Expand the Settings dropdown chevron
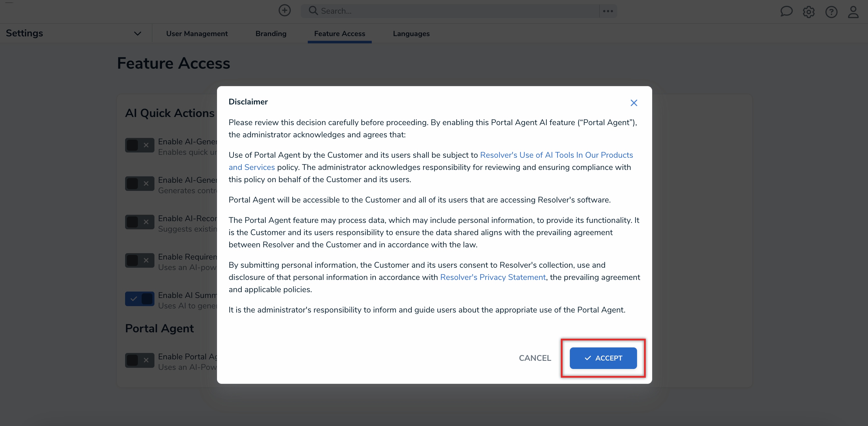Viewport: 868px width, 426px height. (x=138, y=33)
